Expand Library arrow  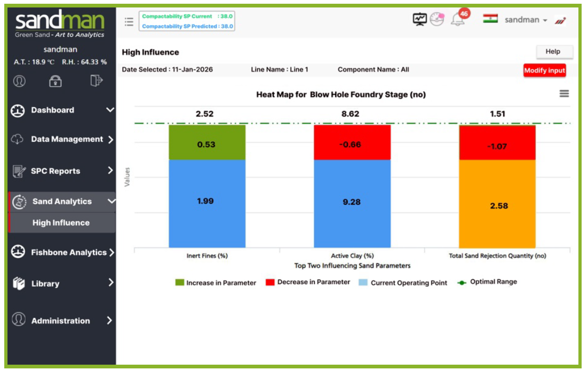pos(110,283)
